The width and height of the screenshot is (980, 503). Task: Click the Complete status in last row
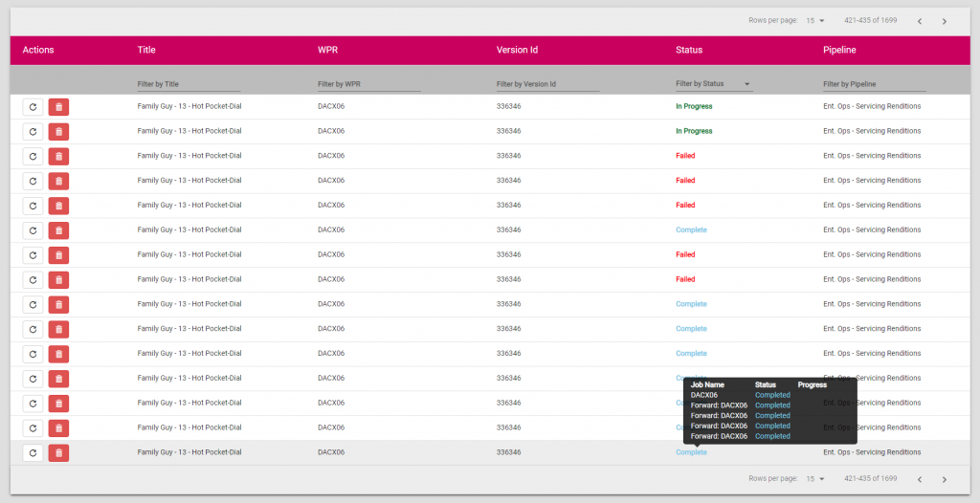[691, 452]
